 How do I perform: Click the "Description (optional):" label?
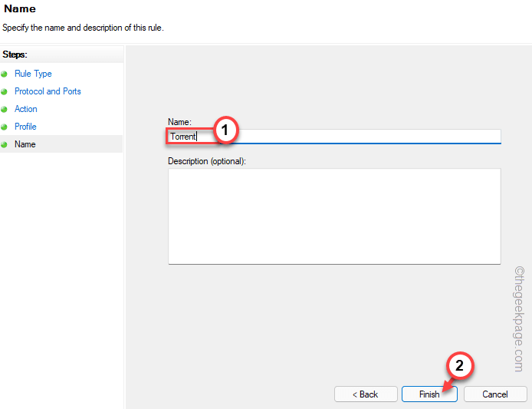[207, 161]
